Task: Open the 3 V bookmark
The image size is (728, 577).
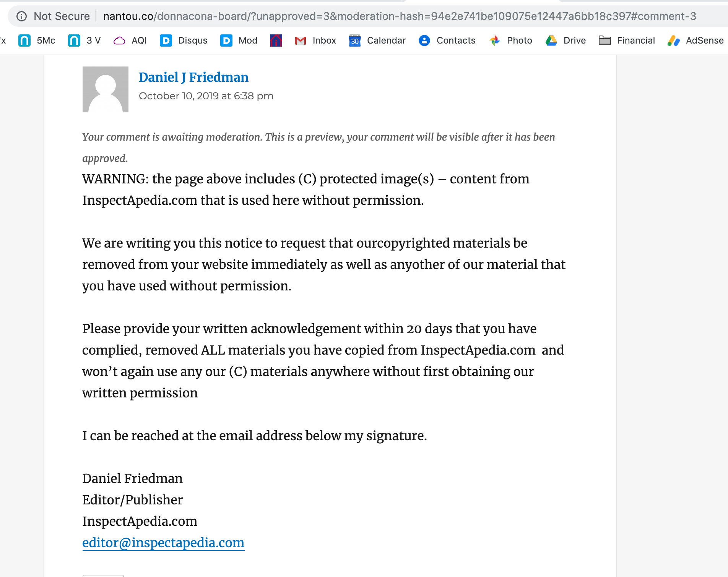Action: point(84,41)
